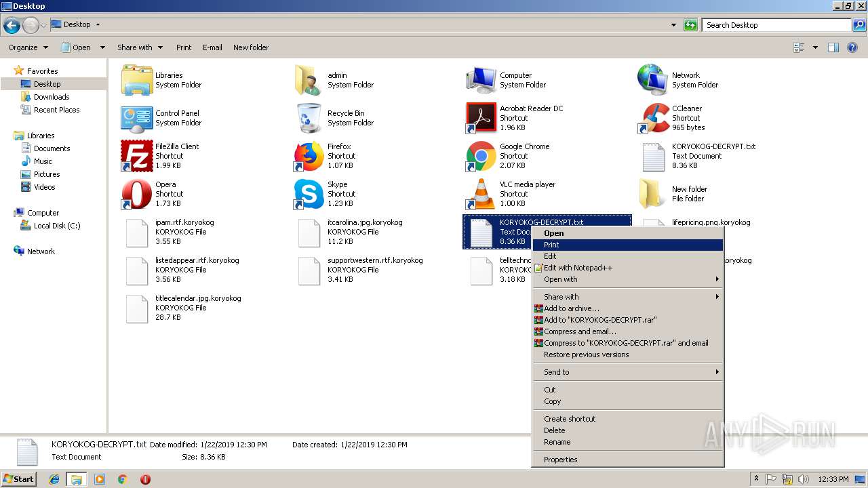Open Local Disk (C:) in sidebar
This screenshot has height=488, width=868.
click(x=57, y=226)
